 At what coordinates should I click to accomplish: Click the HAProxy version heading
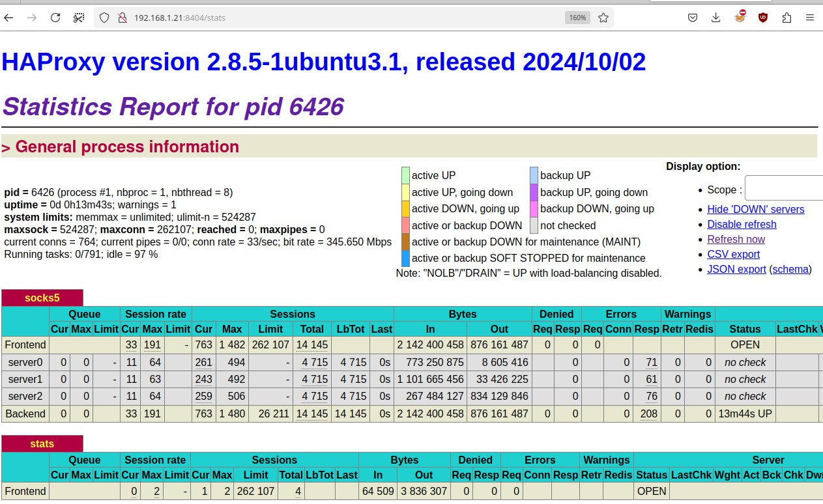[324, 63]
